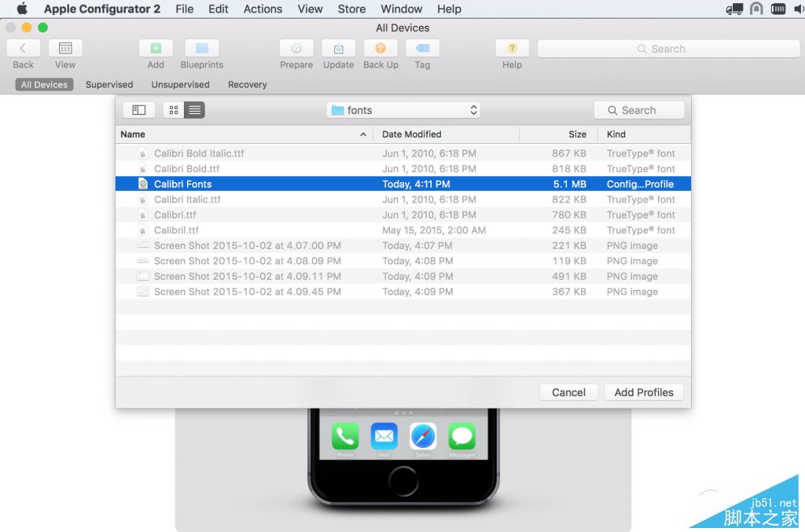
Task: Click the Safari app icon on iPhone
Action: pos(423,436)
